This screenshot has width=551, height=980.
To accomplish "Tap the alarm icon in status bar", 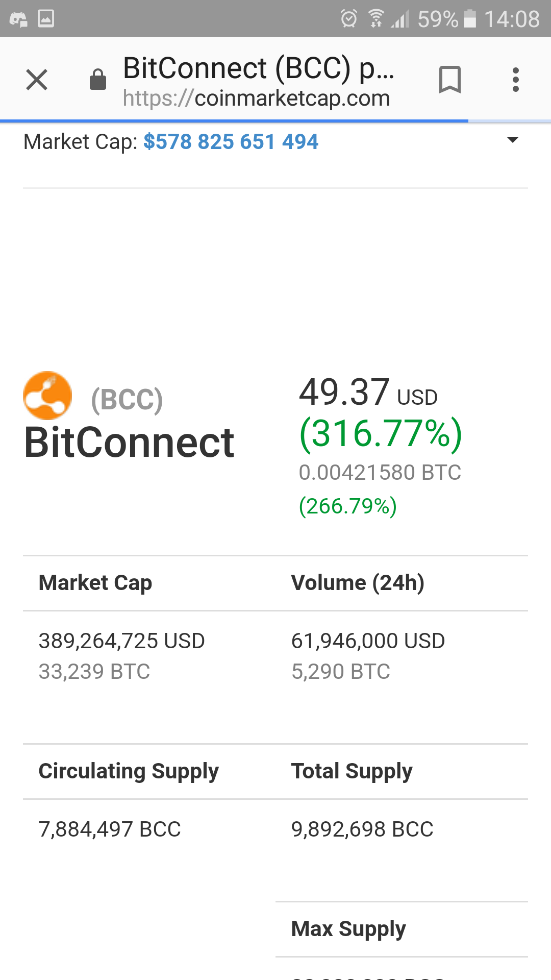I will point(349,19).
